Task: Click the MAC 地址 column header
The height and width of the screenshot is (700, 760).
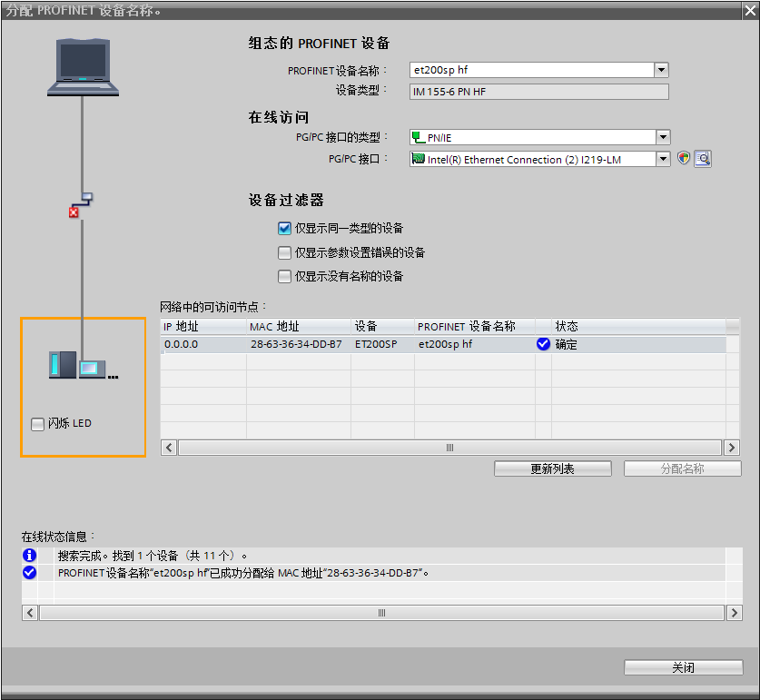Action: click(299, 327)
